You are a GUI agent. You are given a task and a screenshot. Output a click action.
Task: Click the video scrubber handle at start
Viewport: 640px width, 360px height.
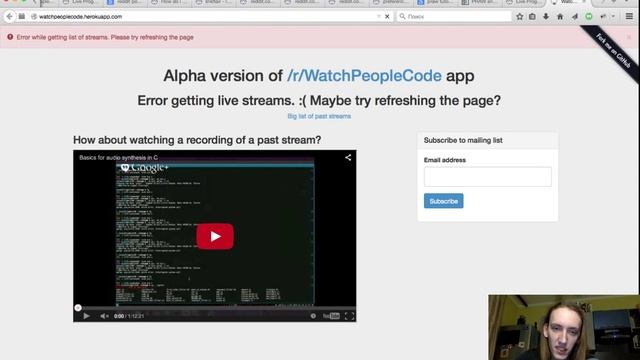pos(78,308)
